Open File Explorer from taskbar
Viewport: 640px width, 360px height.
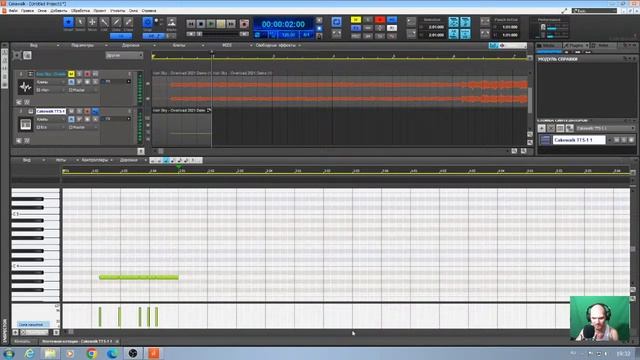tap(50, 353)
